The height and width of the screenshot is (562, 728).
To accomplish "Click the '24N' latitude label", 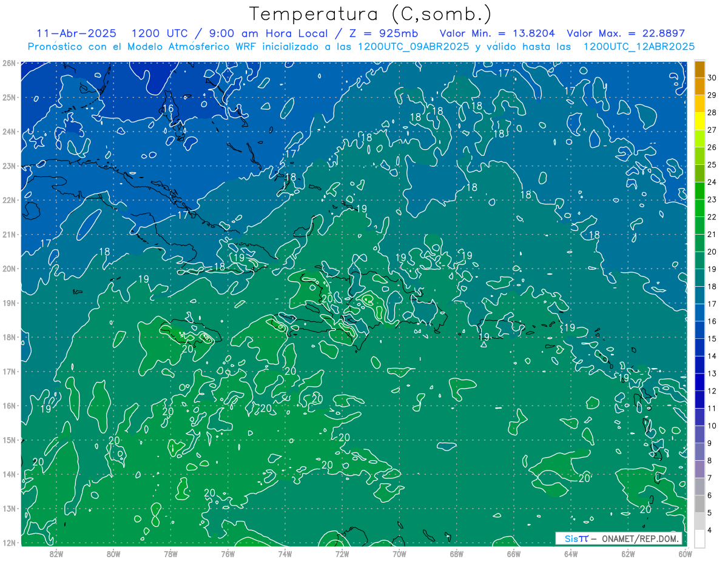I will click(9, 132).
